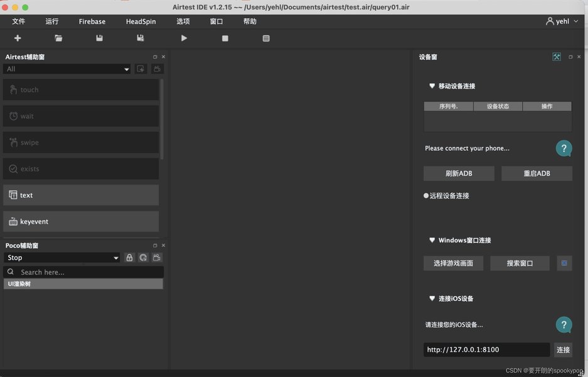Image resolution: width=588 pixels, height=377 pixels.
Task: Click the 操作 column header
Action: [x=547, y=106]
